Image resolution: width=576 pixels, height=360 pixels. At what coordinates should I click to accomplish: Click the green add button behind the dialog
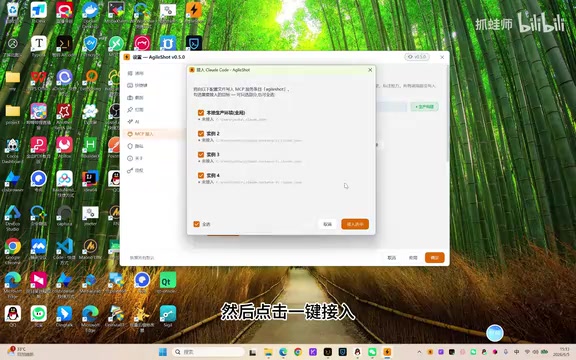(424, 107)
